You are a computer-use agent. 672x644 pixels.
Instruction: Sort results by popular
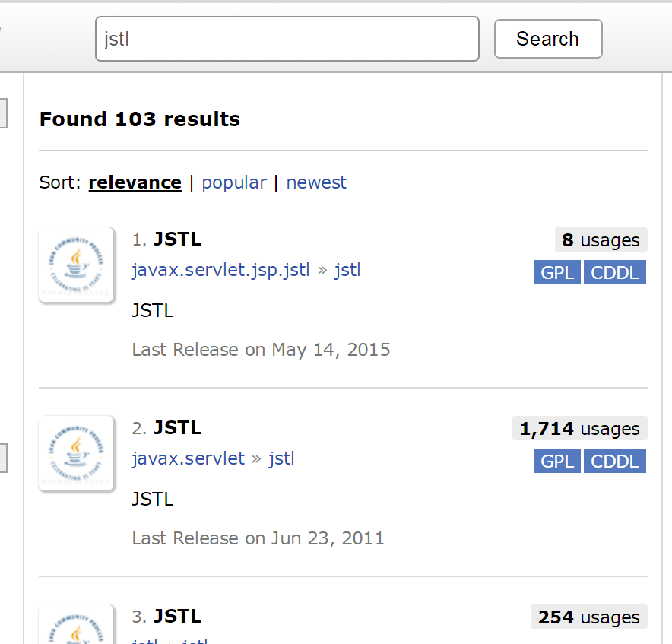click(x=234, y=182)
